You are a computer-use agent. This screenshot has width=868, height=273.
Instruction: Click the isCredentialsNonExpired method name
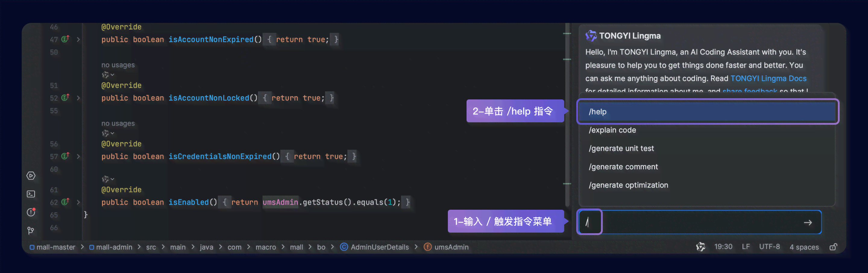[x=220, y=156]
